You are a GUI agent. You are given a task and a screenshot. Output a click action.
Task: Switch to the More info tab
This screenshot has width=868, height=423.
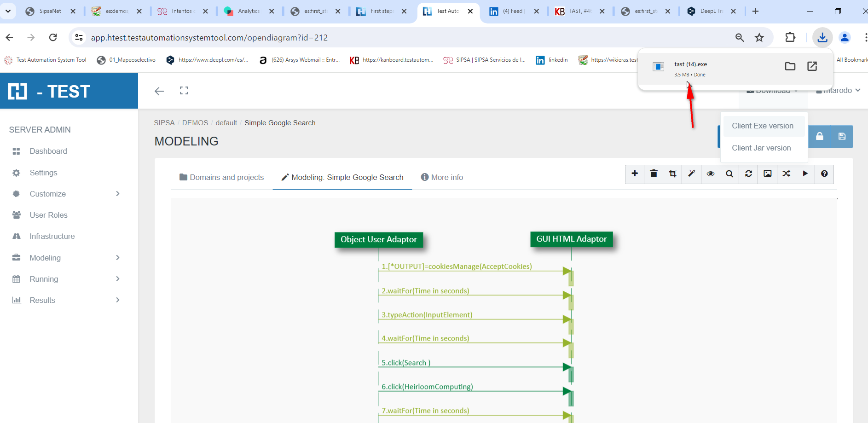[x=442, y=177]
